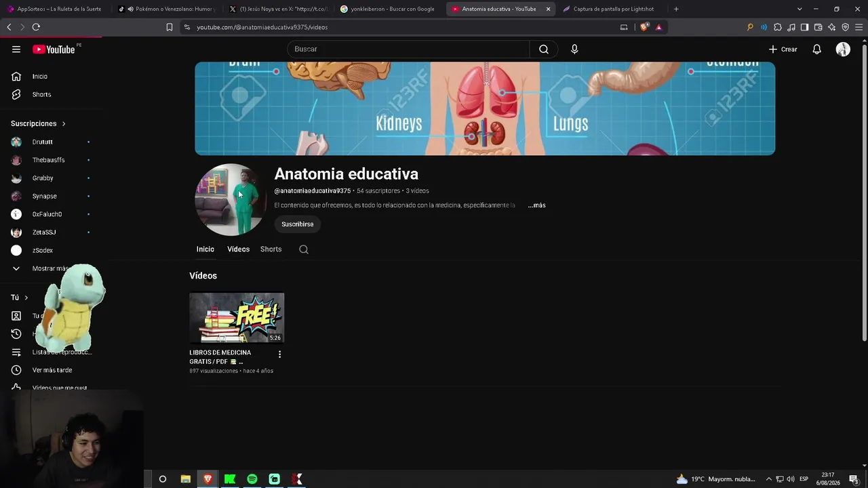Open File Explorer from the taskbar

coord(185,479)
